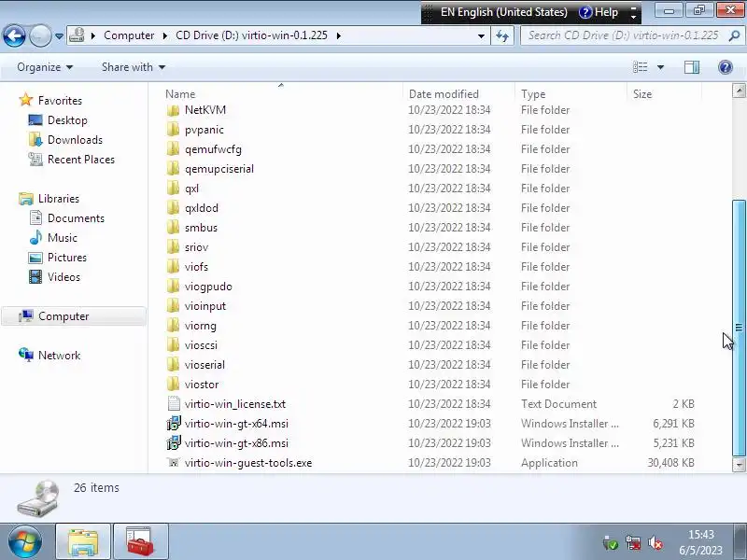Select the sriov folder icon
The width and height of the screenshot is (747, 560).
pos(173,246)
